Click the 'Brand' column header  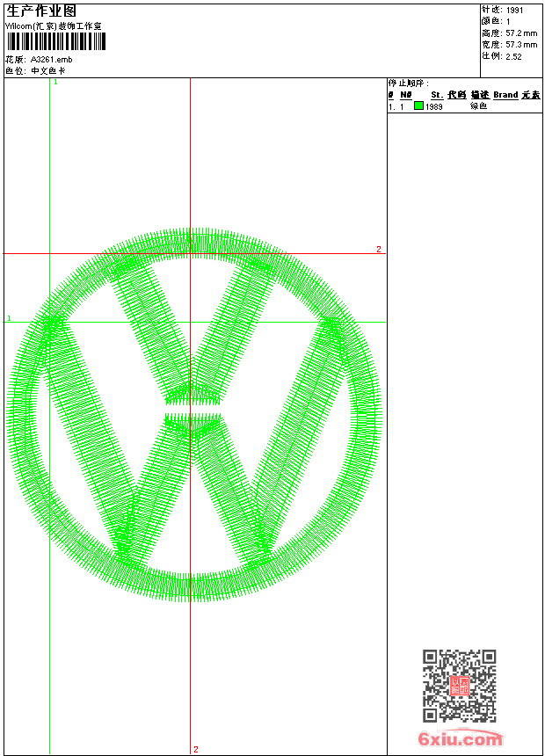click(x=505, y=95)
